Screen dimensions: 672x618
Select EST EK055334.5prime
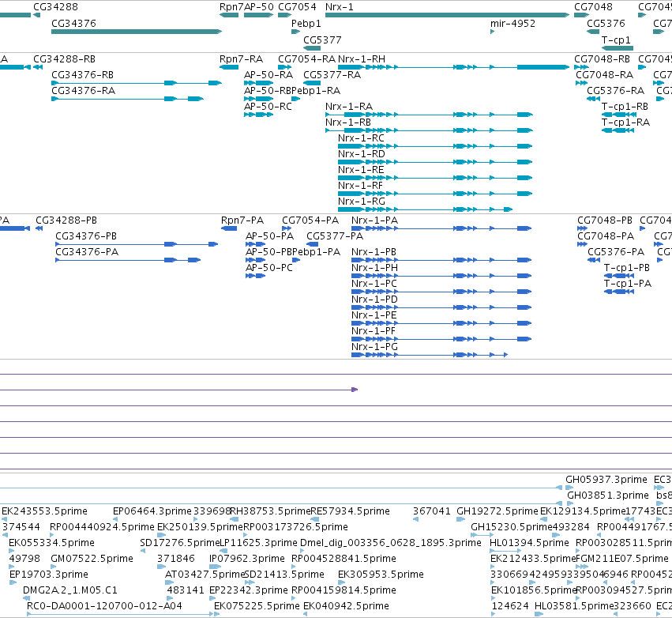[51, 542]
